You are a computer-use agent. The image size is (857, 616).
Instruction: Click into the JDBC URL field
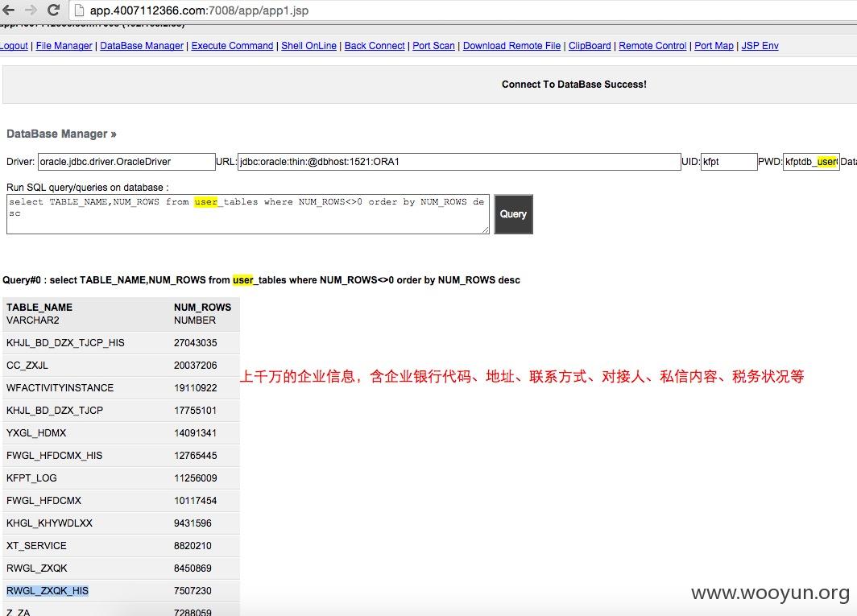pos(459,162)
